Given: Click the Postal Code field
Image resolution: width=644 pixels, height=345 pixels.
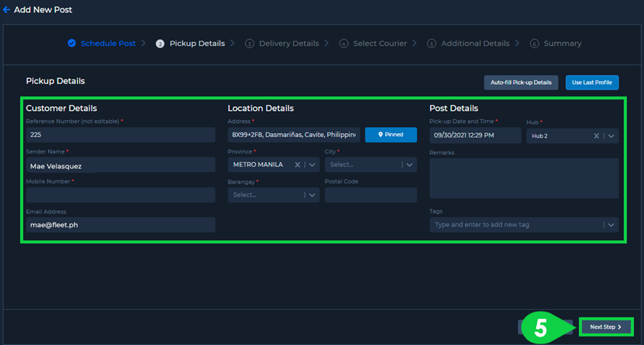Looking at the screenshot, I should click(371, 195).
